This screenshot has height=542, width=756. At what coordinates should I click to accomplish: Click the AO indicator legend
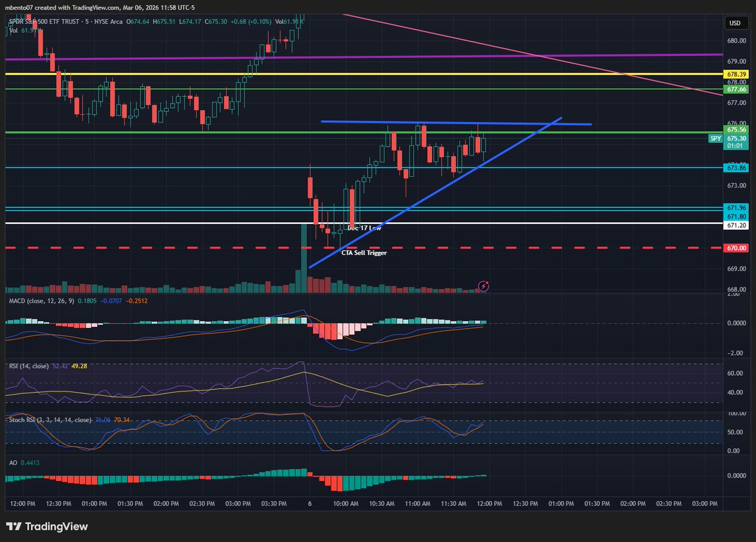12,462
